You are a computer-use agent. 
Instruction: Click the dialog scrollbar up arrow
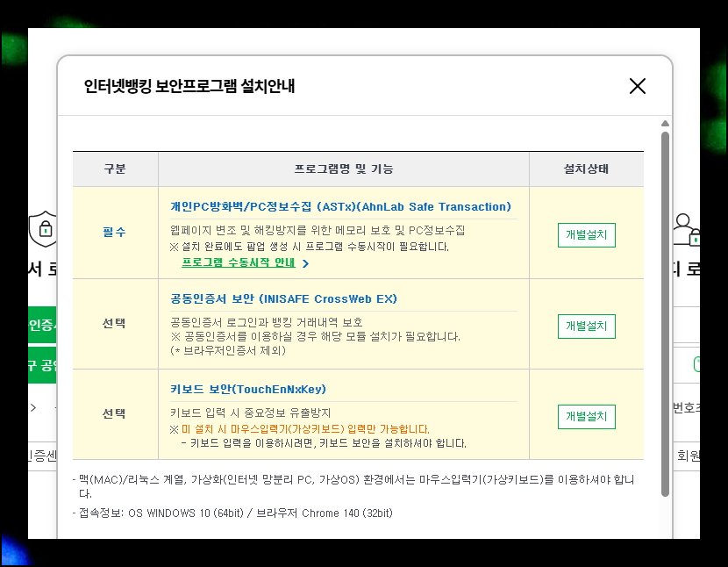coord(665,124)
